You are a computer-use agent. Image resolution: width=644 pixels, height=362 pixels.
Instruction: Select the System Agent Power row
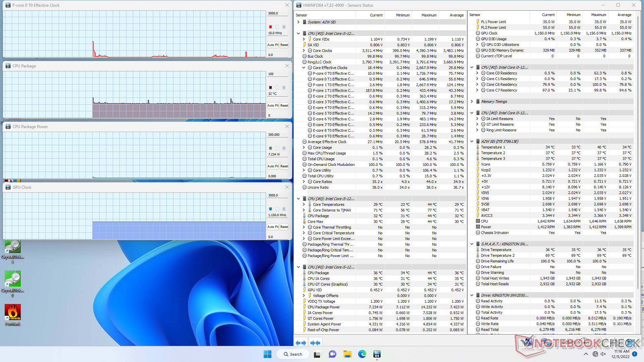(380, 324)
